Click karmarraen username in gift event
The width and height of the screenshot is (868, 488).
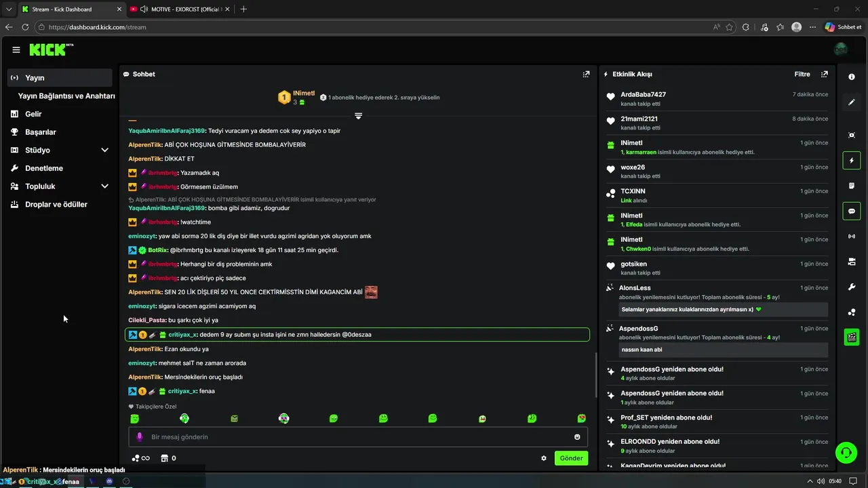click(x=640, y=152)
